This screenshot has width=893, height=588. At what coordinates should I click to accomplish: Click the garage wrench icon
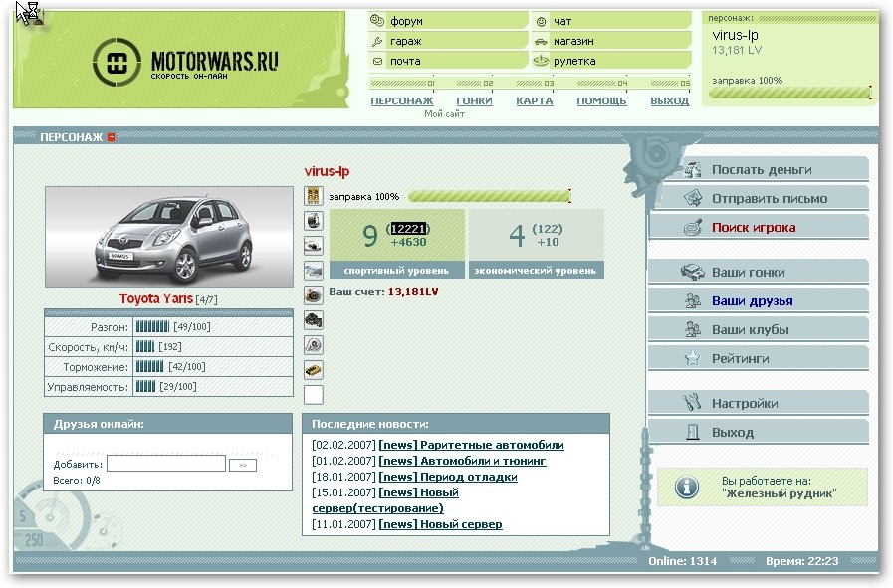(377, 41)
